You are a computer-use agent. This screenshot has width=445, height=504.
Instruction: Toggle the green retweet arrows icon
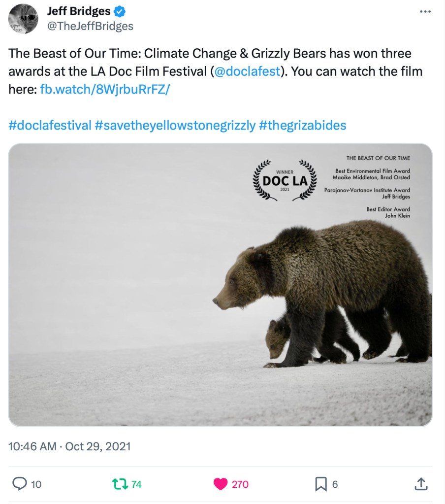click(120, 484)
